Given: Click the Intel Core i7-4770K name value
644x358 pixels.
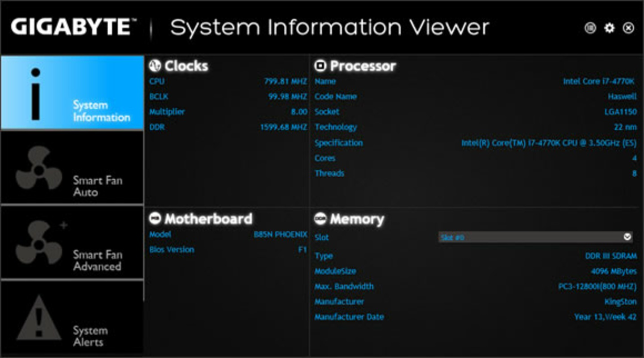Looking at the screenshot, I should pyautogui.click(x=600, y=81).
